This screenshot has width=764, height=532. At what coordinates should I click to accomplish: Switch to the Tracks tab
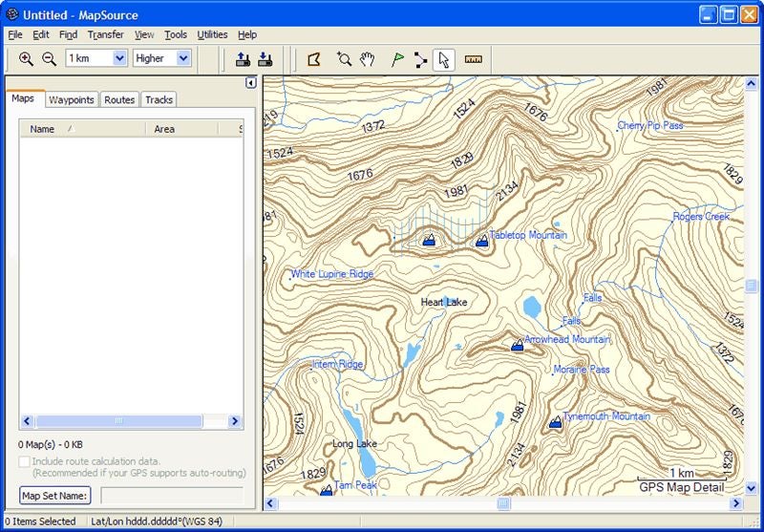coord(159,100)
